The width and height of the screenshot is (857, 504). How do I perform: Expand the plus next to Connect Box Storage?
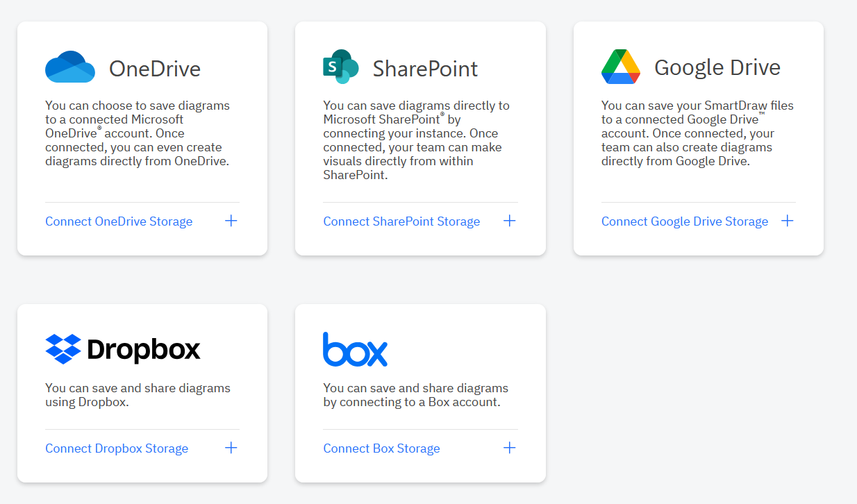(509, 448)
